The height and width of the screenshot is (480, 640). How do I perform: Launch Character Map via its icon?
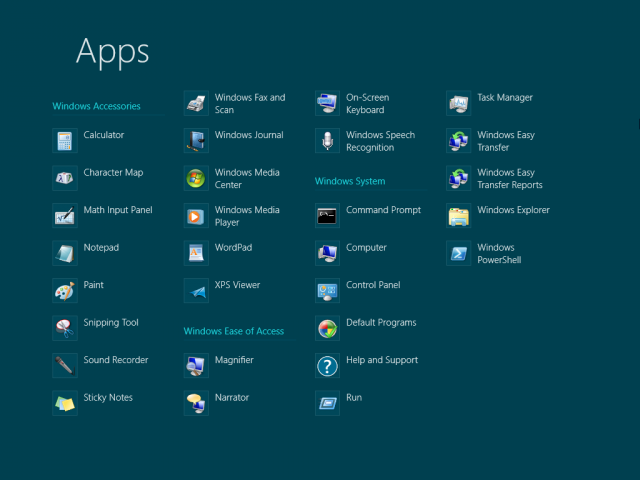point(65,178)
